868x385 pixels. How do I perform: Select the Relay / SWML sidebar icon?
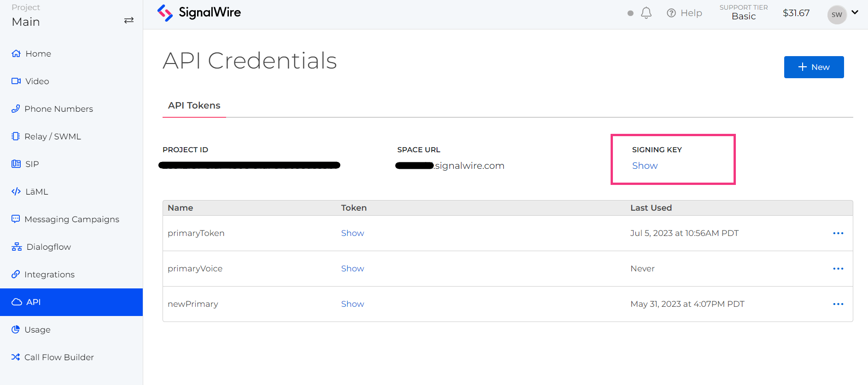pos(16,136)
